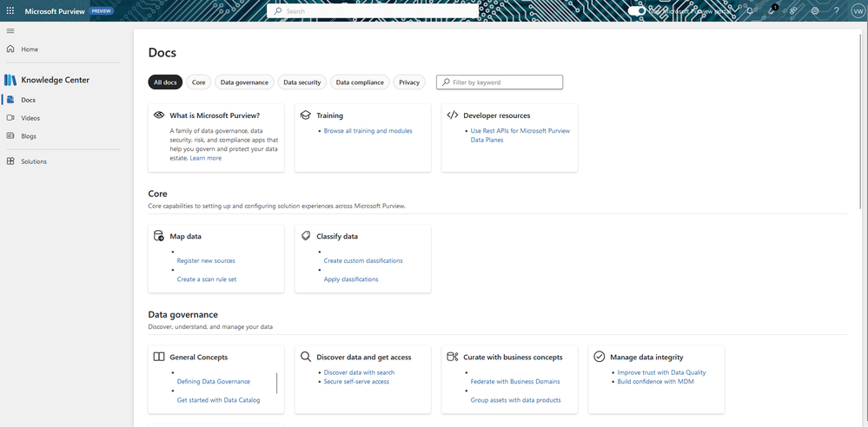Open Improve trust with Data Quality link
The height and width of the screenshot is (427, 868).
(x=661, y=373)
